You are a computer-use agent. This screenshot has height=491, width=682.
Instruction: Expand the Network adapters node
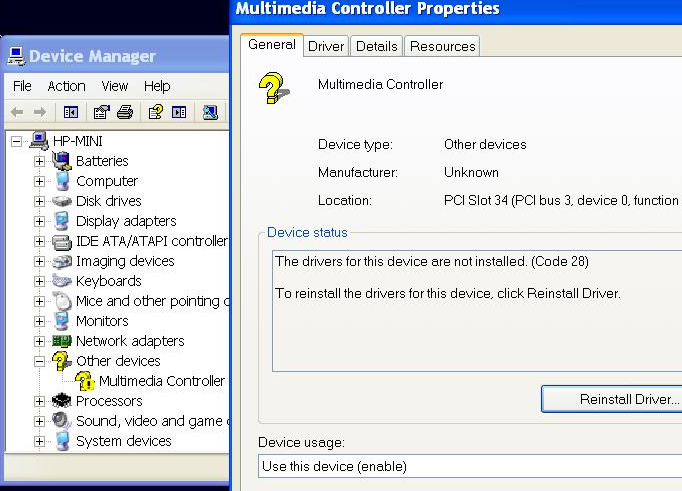pyautogui.click(x=39, y=341)
